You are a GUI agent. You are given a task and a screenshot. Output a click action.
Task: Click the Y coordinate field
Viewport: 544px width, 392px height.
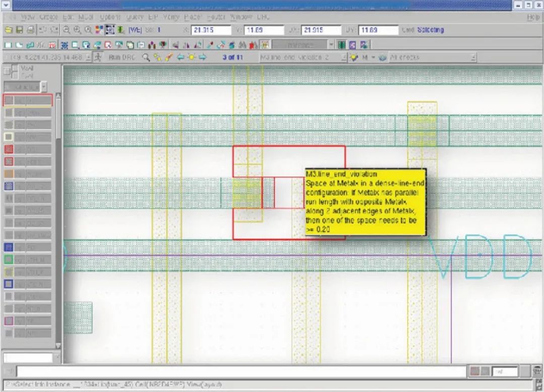tap(264, 30)
